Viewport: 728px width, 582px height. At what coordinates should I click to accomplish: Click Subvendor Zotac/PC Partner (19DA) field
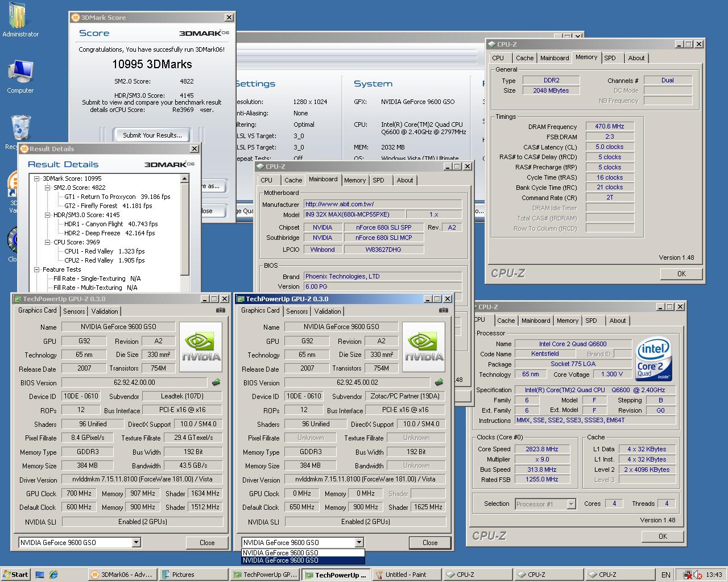click(x=406, y=396)
